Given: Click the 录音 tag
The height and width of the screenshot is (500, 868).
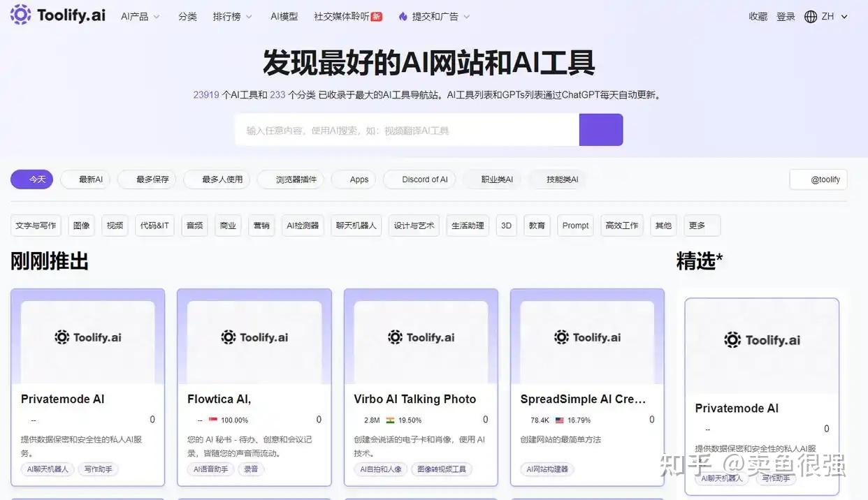Looking at the screenshot, I should pos(251,469).
